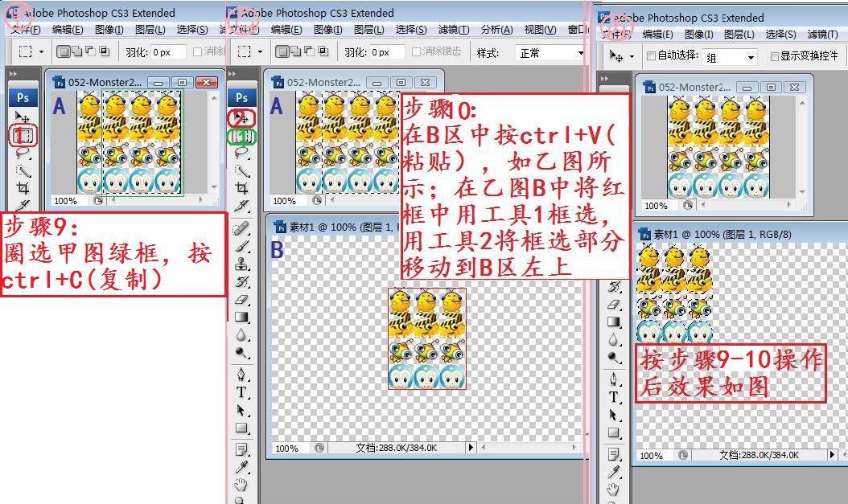Pick the Lasso tool in left Photoshop toolbox
848x504 pixels.
click(x=23, y=153)
